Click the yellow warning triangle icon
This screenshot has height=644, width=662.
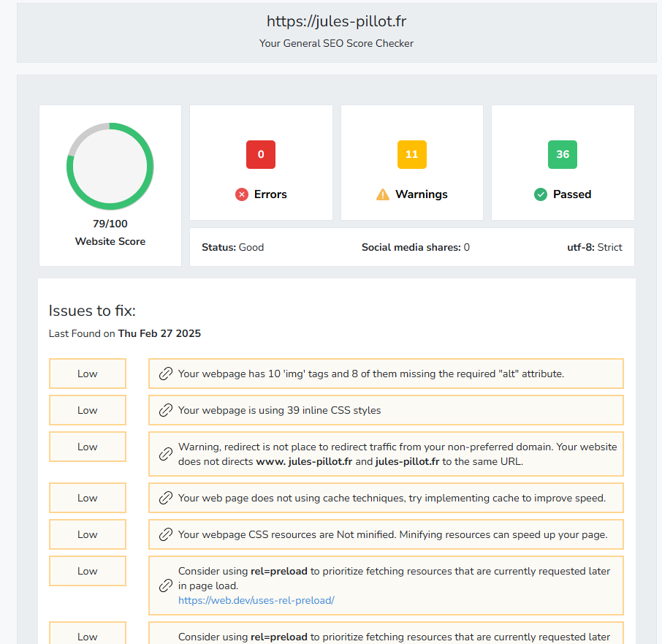point(383,194)
